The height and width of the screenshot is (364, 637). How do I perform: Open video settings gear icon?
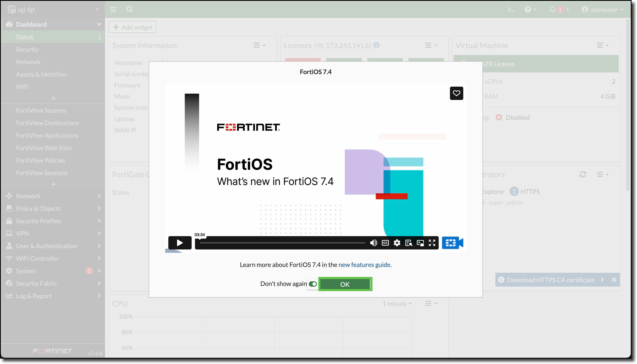397,243
